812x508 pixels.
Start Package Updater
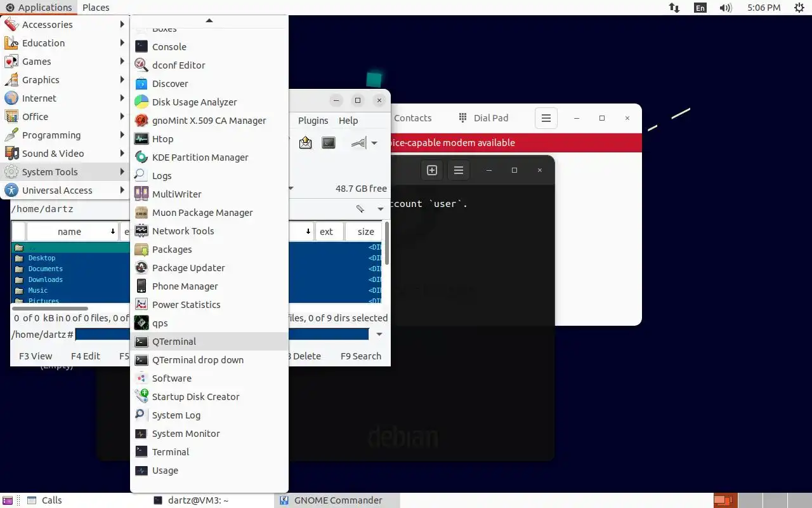209,267
